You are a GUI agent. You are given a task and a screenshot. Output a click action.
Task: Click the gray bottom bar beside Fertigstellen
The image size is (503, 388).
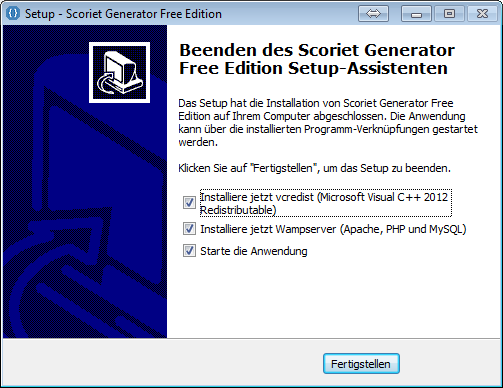point(160,363)
